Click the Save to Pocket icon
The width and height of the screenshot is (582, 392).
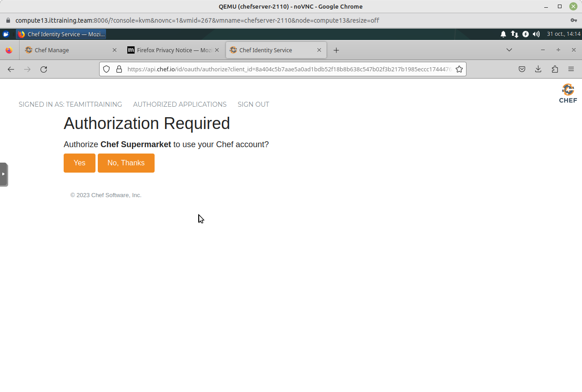point(522,69)
